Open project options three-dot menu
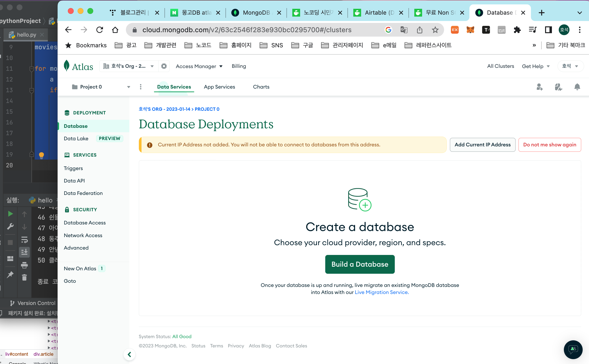The width and height of the screenshot is (589, 364). pos(141,87)
